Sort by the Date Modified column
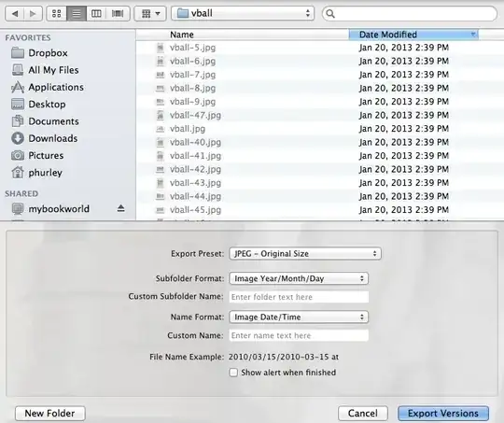The image size is (504, 423). tap(413, 35)
